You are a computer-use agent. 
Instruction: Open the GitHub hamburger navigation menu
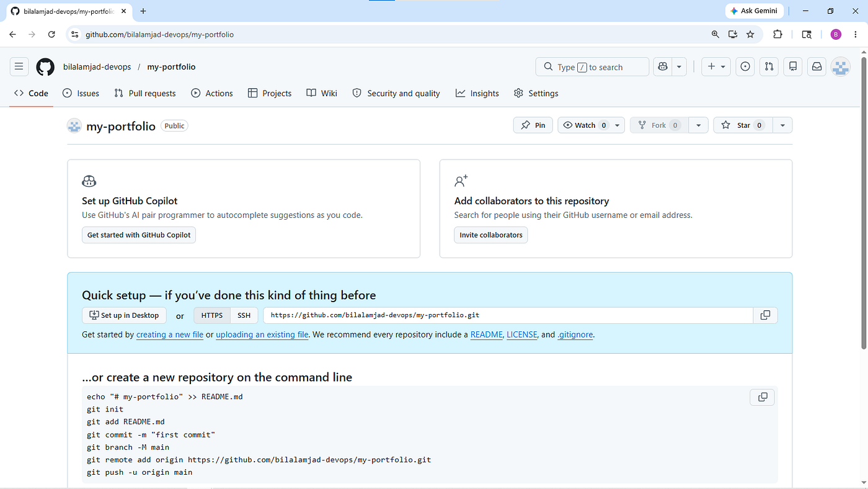pyautogui.click(x=19, y=66)
